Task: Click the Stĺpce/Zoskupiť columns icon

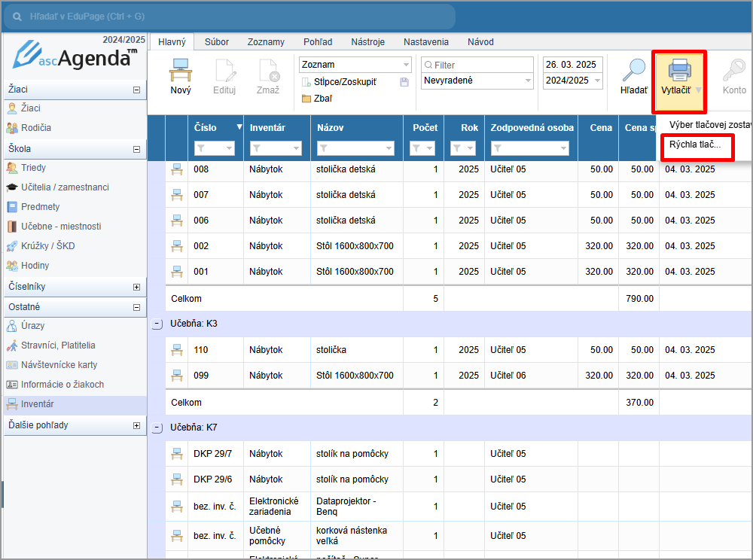Action: (306, 82)
